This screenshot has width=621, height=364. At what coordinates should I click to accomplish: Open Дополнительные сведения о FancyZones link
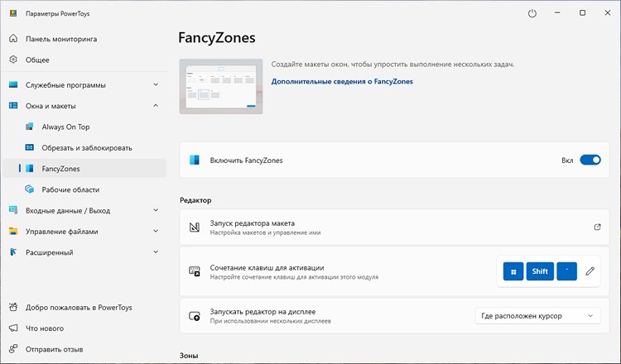coord(342,82)
